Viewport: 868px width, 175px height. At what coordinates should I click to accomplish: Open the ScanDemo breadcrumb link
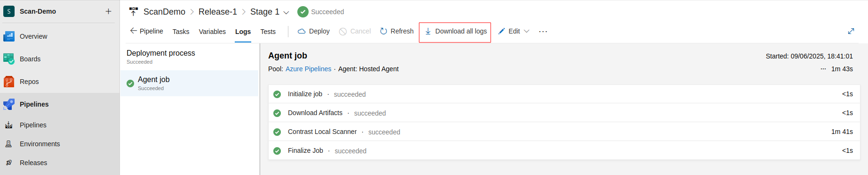pyautogui.click(x=164, y=12)
